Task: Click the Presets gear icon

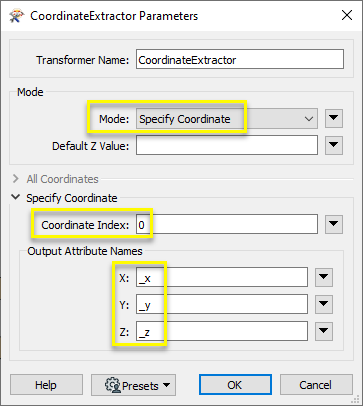Action: 112,385
